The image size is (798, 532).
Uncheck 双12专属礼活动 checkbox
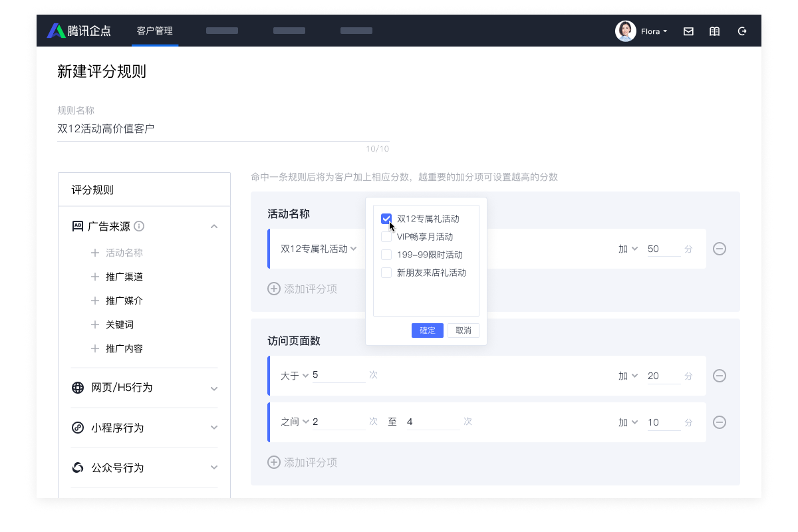tap(386, 219)
